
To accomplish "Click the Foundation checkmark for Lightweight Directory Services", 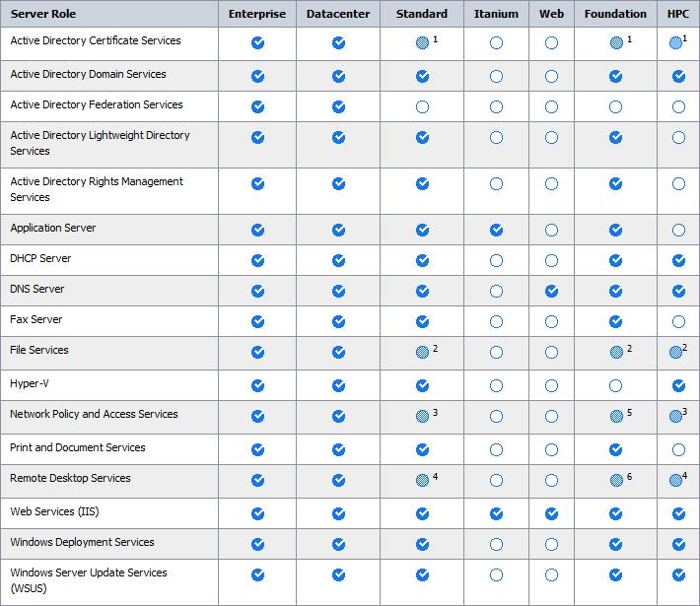I will [x=615, y=137].
